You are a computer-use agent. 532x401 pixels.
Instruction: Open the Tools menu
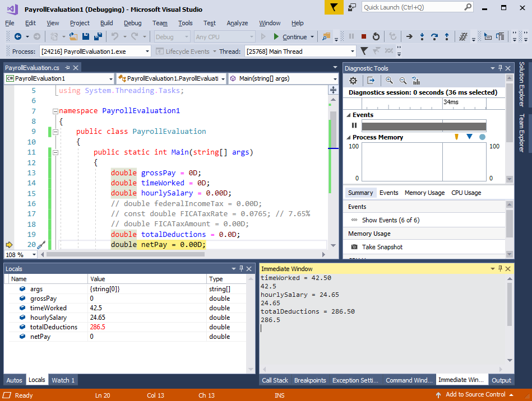coord(185,23)
